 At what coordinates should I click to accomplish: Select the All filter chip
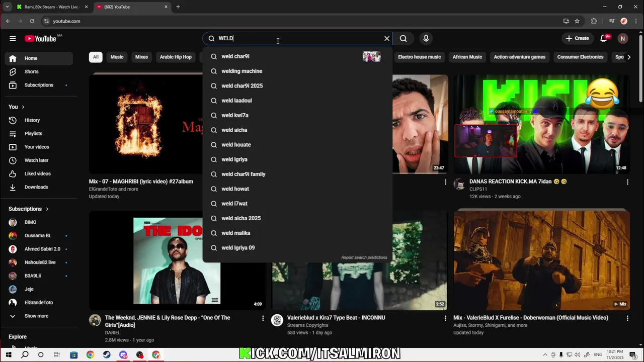coord(96,57)
